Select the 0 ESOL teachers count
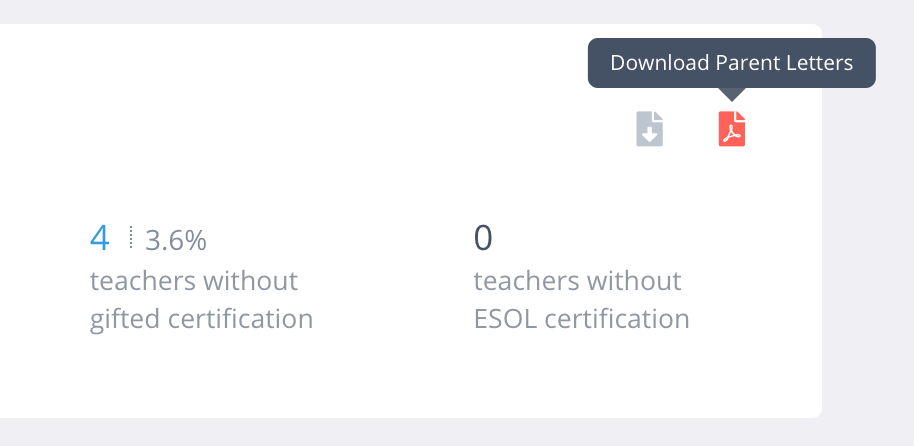 coord(483,239)
